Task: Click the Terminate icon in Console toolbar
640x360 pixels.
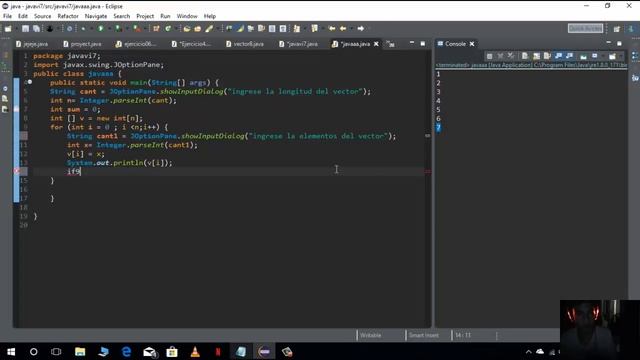Action: point(489,56)
